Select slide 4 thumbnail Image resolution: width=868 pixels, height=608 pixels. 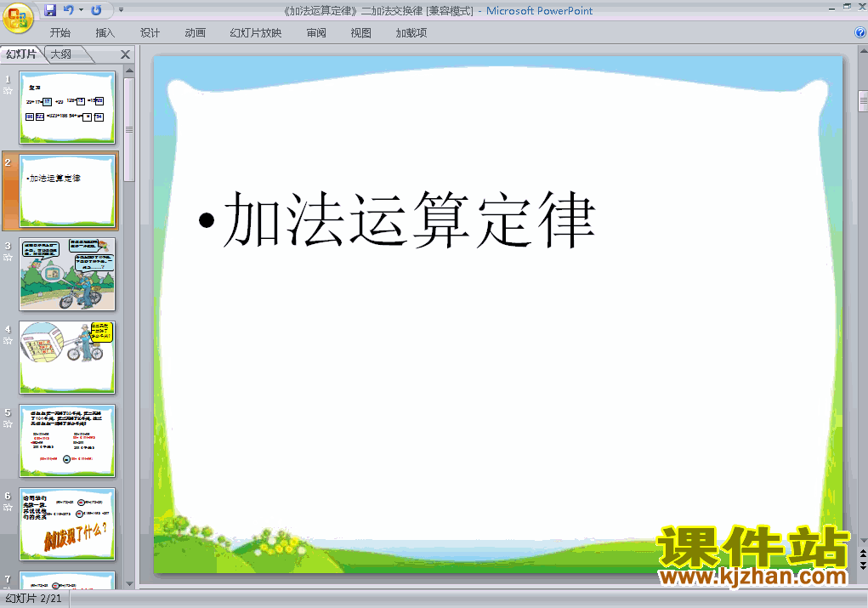click(67, 358)
